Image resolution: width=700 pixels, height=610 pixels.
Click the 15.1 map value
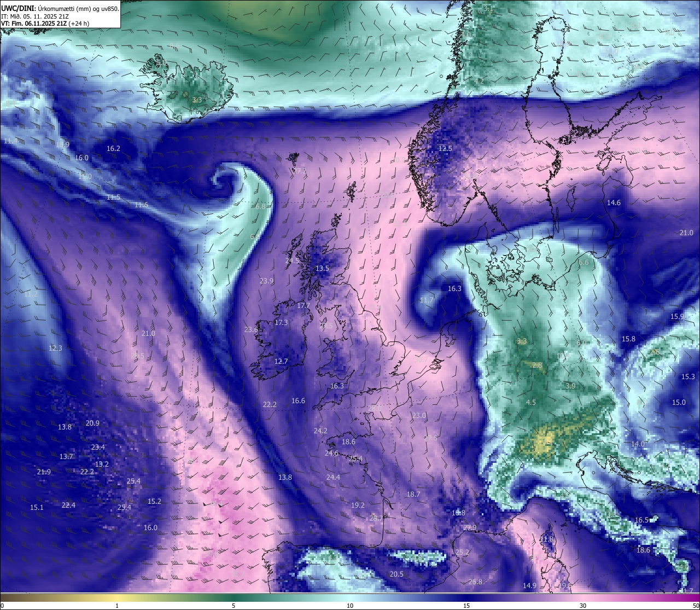[37, 508]
